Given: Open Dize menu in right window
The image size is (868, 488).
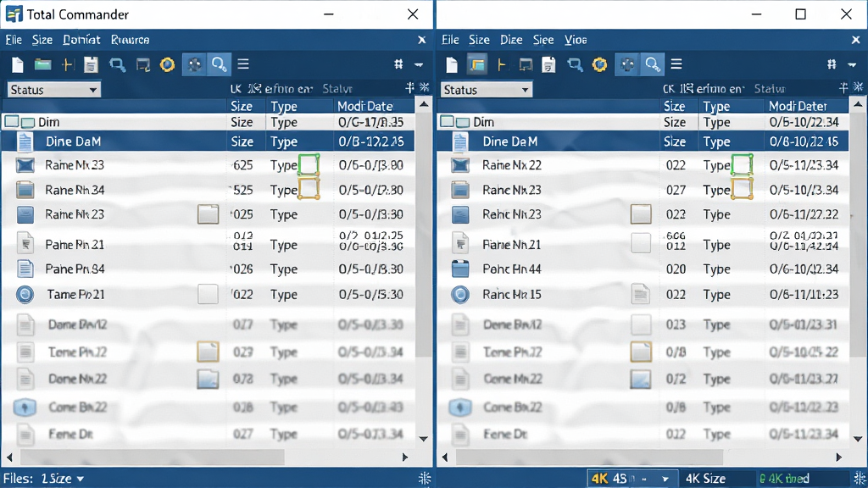Looking at the screenshot, I should point(511,40).
